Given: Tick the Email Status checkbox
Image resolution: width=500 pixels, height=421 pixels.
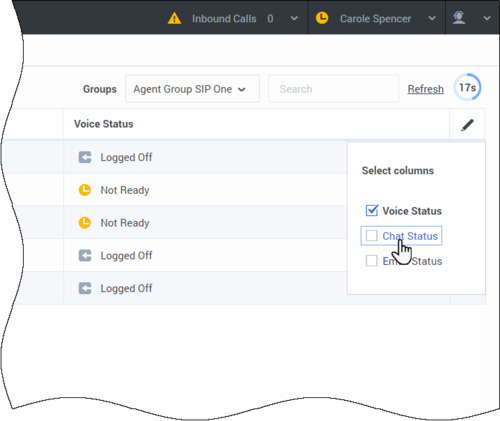Looking at the screenshot, I should (372, 261).
